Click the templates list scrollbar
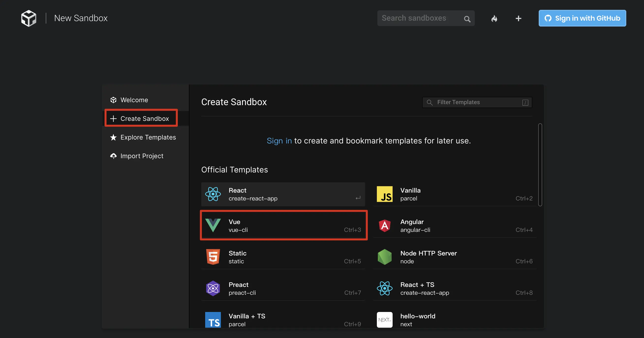Screen dimensions: 644x338 click(x=540, y=165)
